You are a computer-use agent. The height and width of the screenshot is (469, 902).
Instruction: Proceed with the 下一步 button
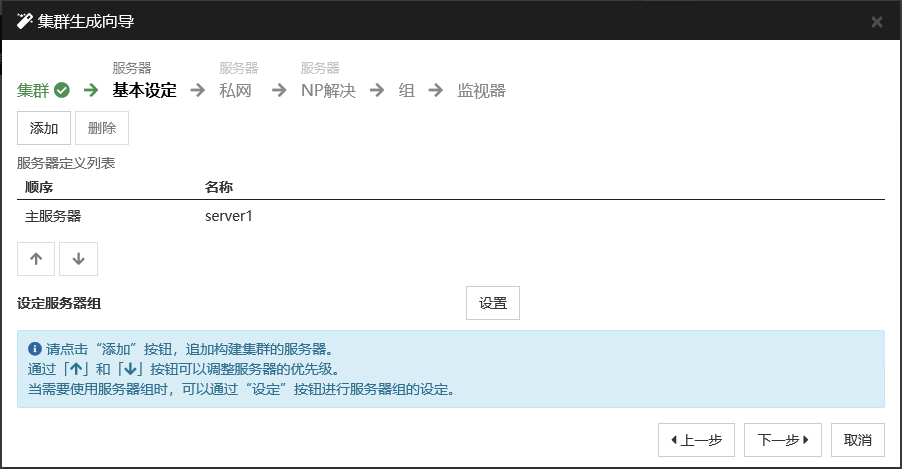click(783, 439)
